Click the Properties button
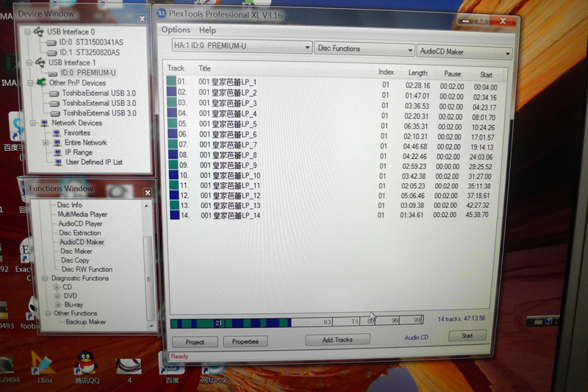 (245, 341)
